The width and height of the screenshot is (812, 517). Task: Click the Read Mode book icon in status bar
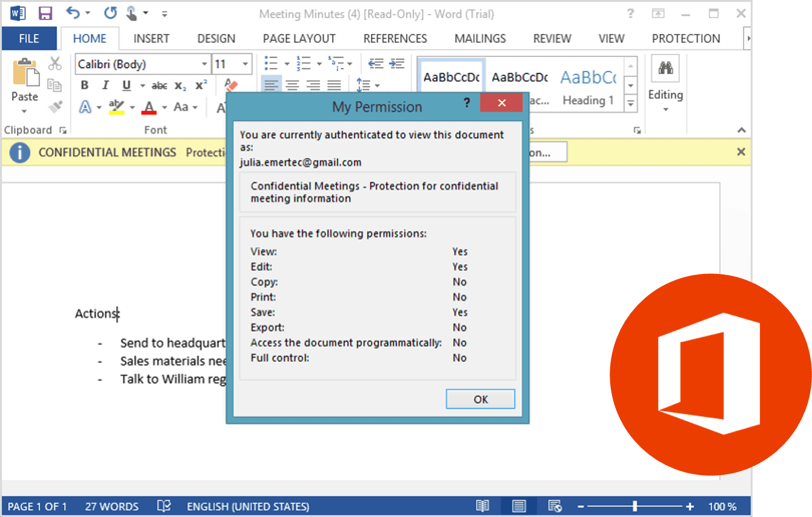(482, 507)
